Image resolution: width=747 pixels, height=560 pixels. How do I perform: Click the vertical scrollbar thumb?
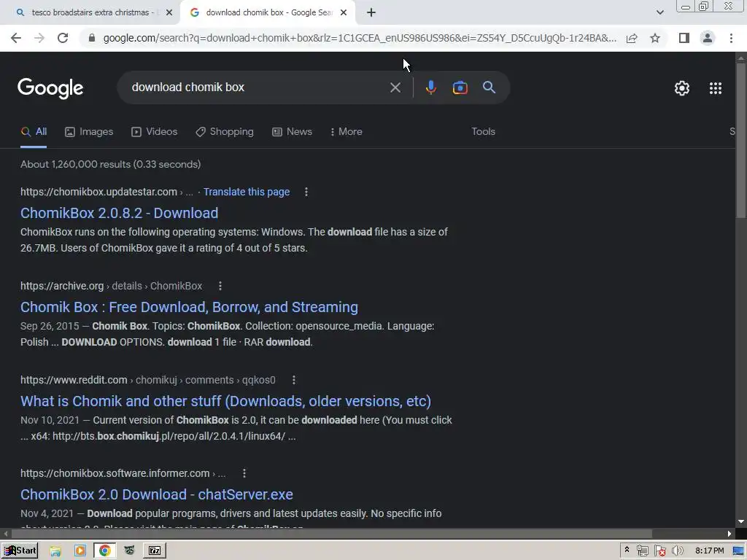(741, 141)
